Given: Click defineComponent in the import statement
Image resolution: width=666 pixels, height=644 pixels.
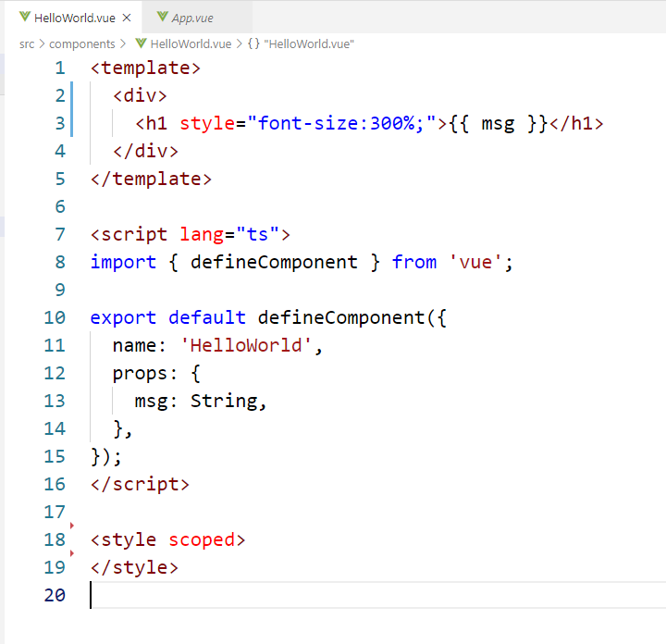Looking at the screenshot, I should (274, 262).
